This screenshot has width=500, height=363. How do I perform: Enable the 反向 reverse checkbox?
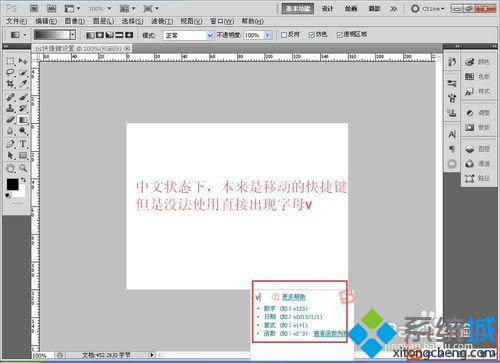284,35
